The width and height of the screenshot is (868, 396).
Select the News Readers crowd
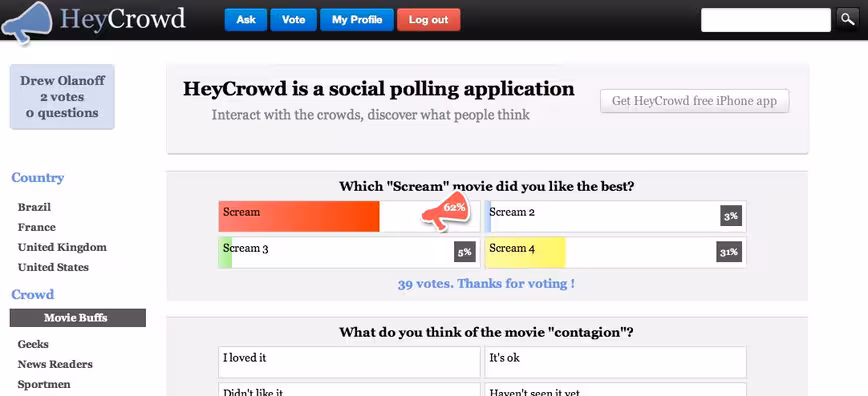[55, 364]
